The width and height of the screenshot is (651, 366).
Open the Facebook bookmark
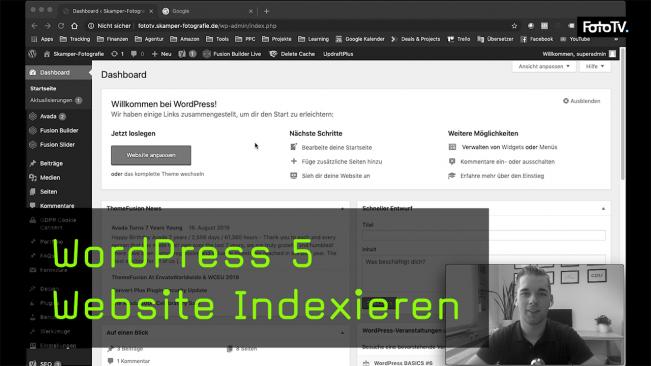click(x=537, y=39)
